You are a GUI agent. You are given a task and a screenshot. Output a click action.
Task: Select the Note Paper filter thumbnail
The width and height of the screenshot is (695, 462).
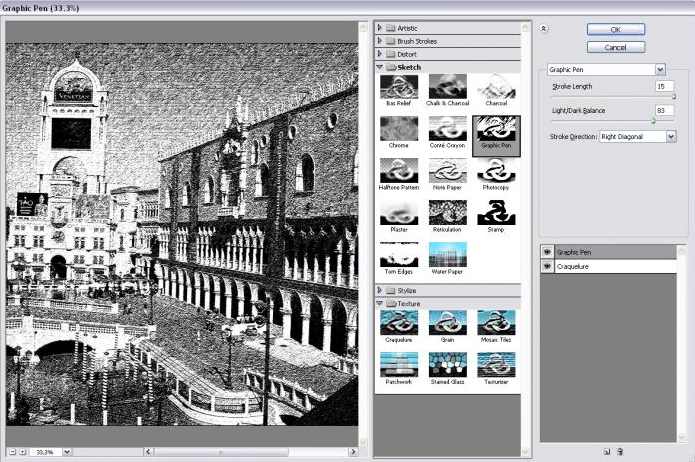pos(447,171)
